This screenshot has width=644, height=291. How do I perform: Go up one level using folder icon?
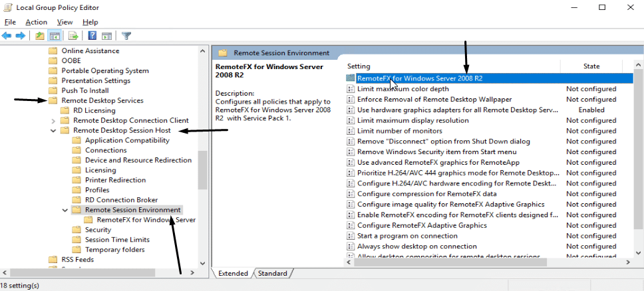click(x=40, y=35)
